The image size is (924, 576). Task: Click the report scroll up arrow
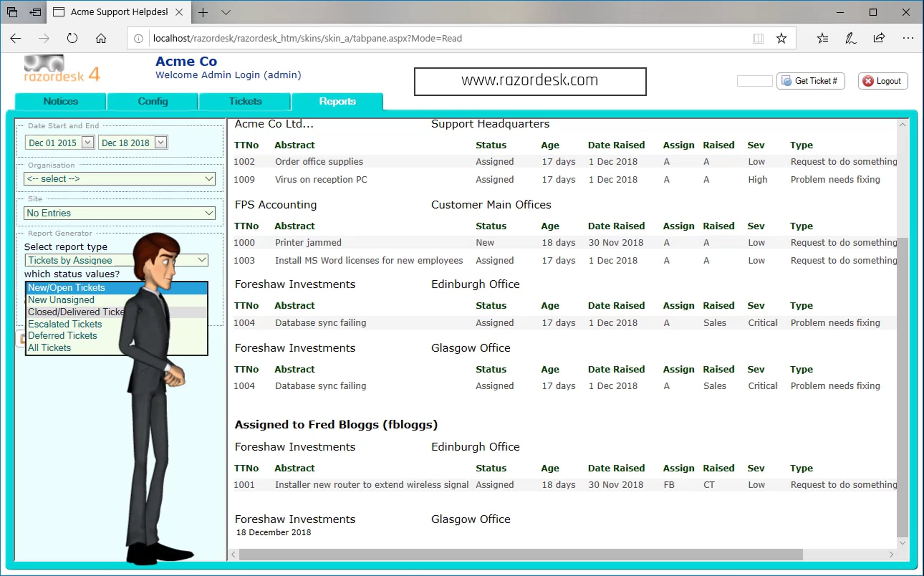[x=902, y=125]
